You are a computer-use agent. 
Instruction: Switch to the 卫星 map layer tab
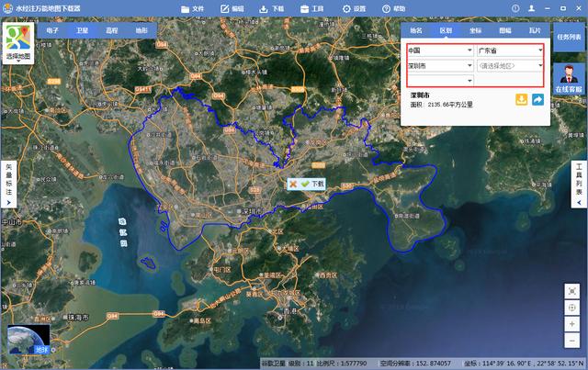[82, 29]
